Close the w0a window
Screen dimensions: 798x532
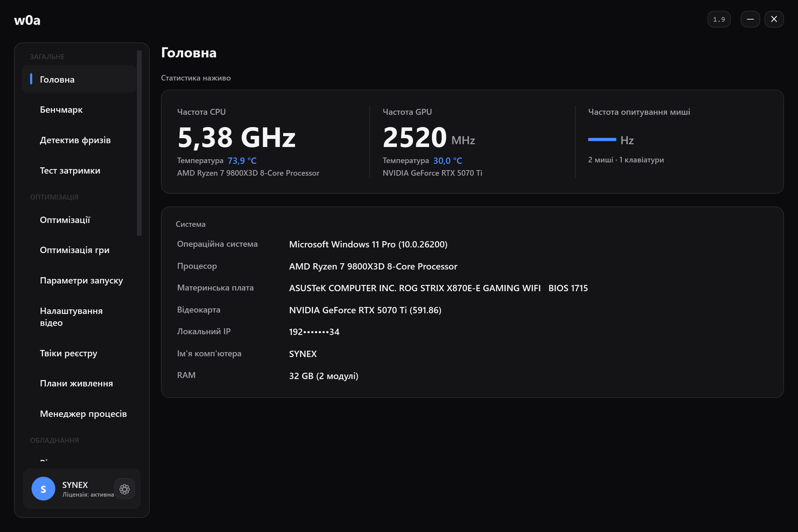click(774, 19)
